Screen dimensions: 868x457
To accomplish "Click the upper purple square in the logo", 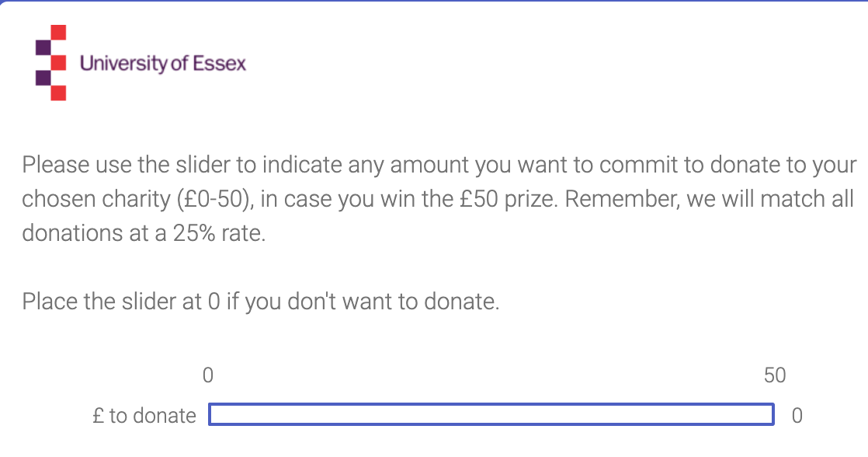I will click(x=43, y=47).
